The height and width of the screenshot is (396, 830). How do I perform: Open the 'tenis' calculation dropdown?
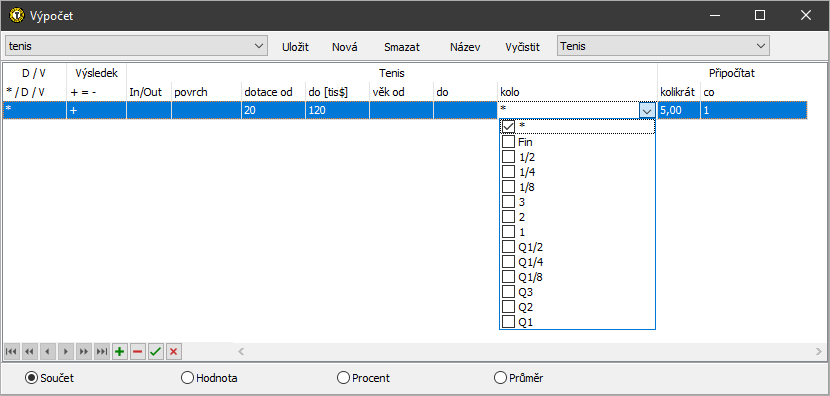coord(136,46)
